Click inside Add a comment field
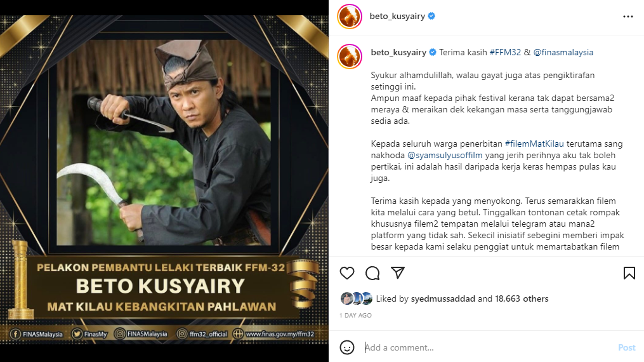Image resolution: width=644 pixels, height=362 pixels. [x=489, y=347]
